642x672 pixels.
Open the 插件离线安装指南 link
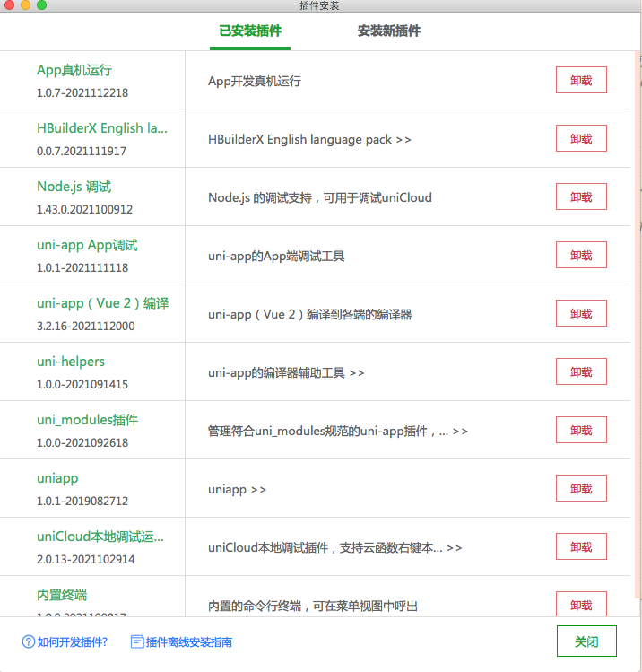[x=189, y=641]
